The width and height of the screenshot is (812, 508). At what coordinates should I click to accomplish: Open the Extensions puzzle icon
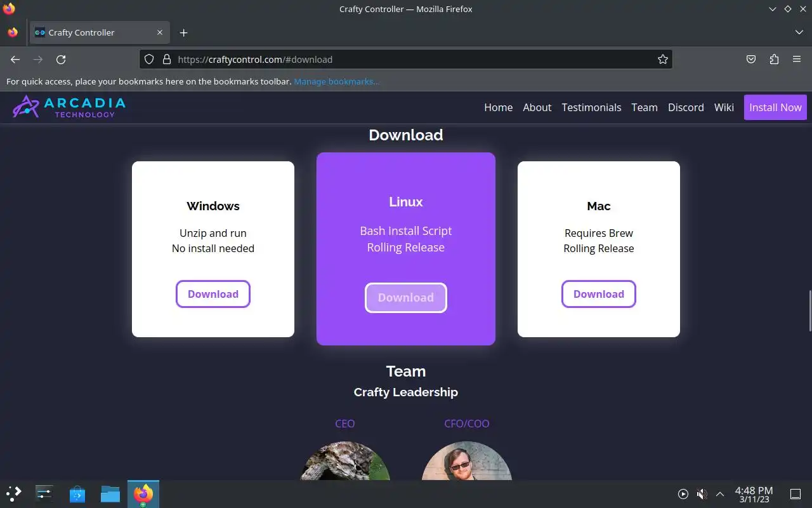click(x=774, y=59)
